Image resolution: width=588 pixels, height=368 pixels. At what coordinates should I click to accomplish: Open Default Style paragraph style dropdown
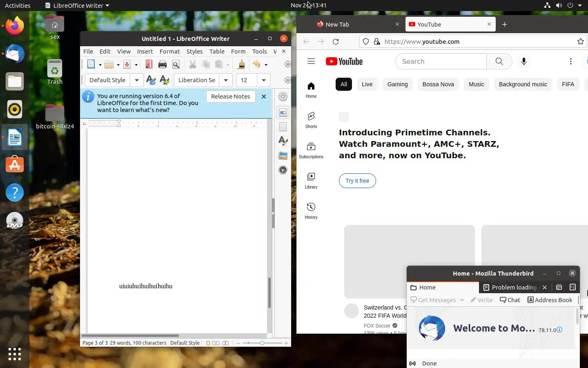coord(137,80)
